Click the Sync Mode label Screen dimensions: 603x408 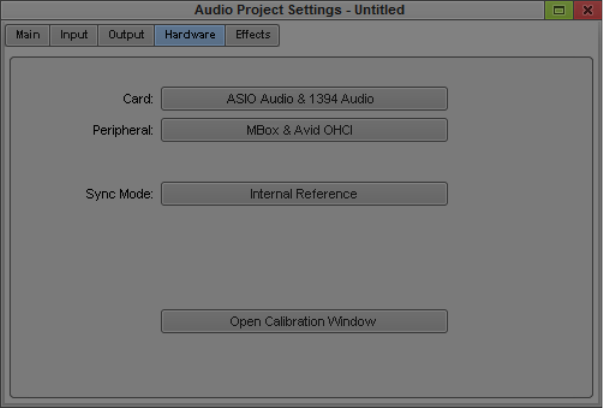pyautogui.click(x=119, y=194)
